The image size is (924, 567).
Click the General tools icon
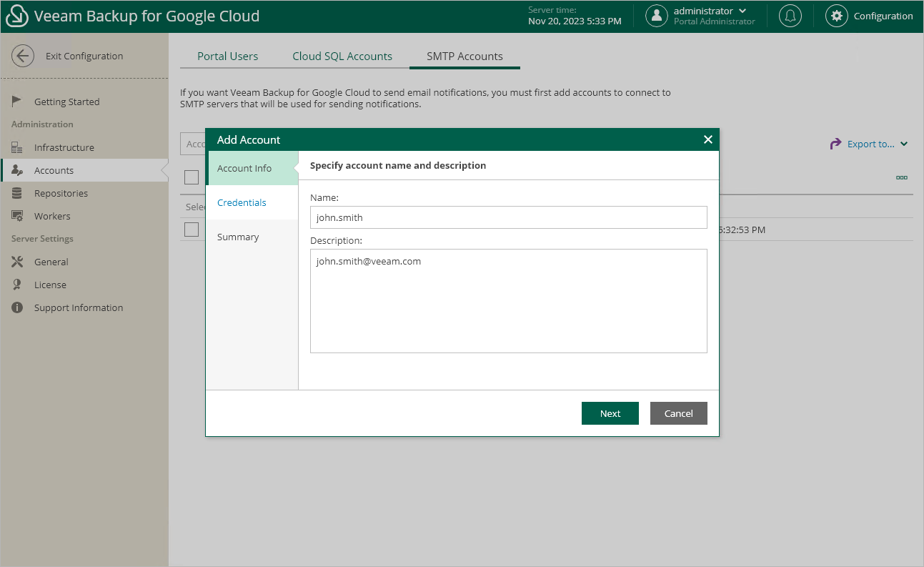tap(18, 262)
